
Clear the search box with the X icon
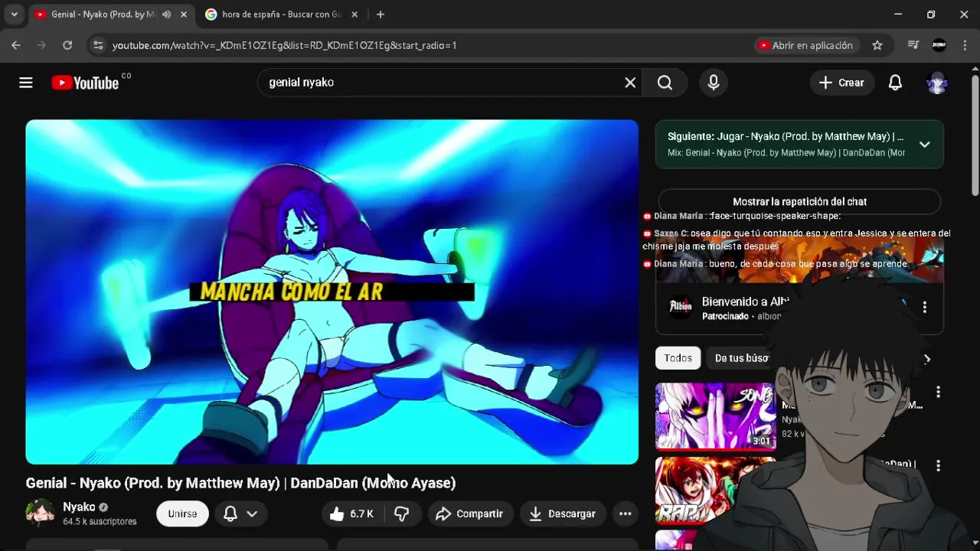click(x=630, y=83)
